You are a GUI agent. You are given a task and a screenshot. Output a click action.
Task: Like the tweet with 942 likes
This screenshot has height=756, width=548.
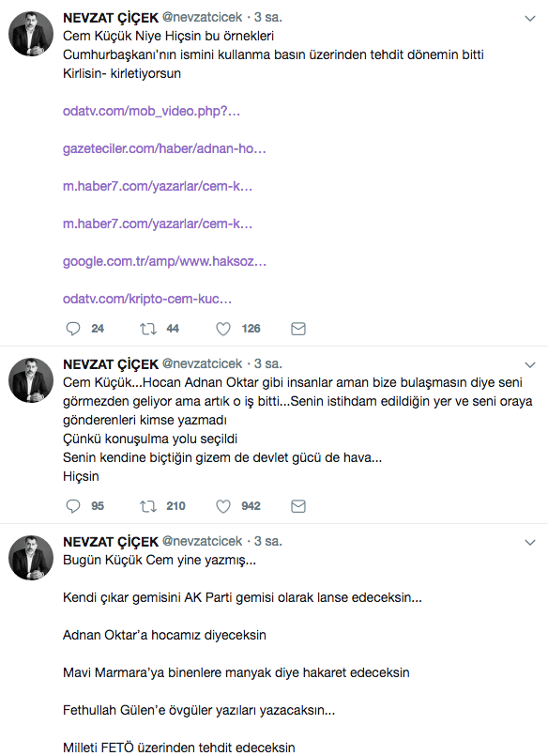[x=223, y=506]
